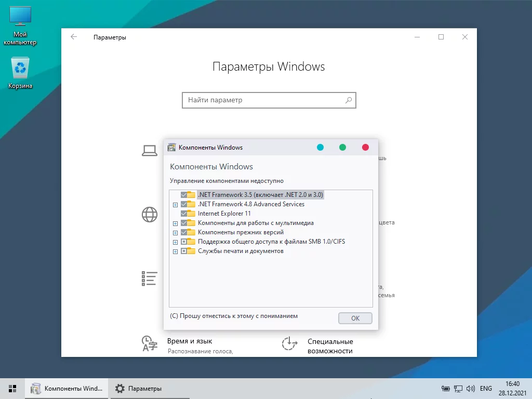Viewport: 532px width, 399px height.
Task: Select Службы печати и документов row text
Action: coord(241,251)
